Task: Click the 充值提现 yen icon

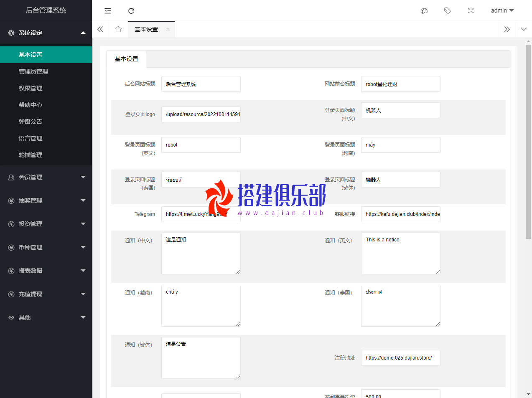Action: (11, 294)
